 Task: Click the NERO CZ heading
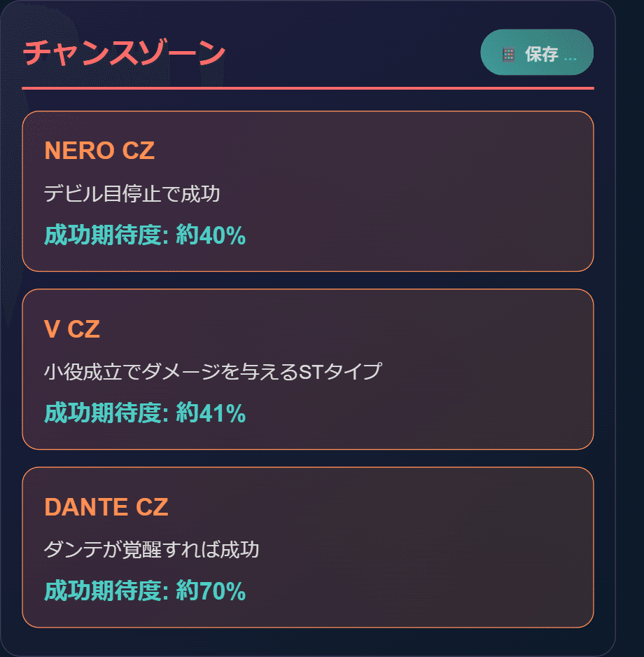pos(98,150)
